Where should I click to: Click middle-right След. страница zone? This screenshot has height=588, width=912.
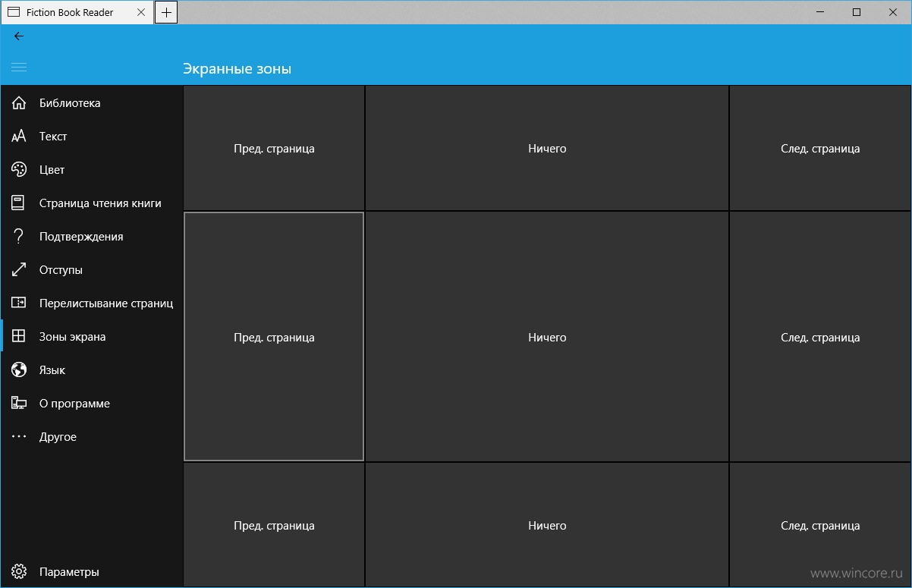(820, 337)
